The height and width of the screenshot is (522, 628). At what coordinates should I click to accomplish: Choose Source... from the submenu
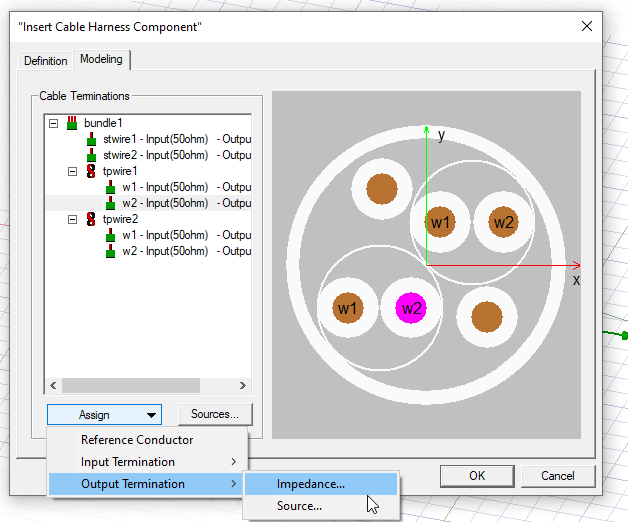coord(299,506)
